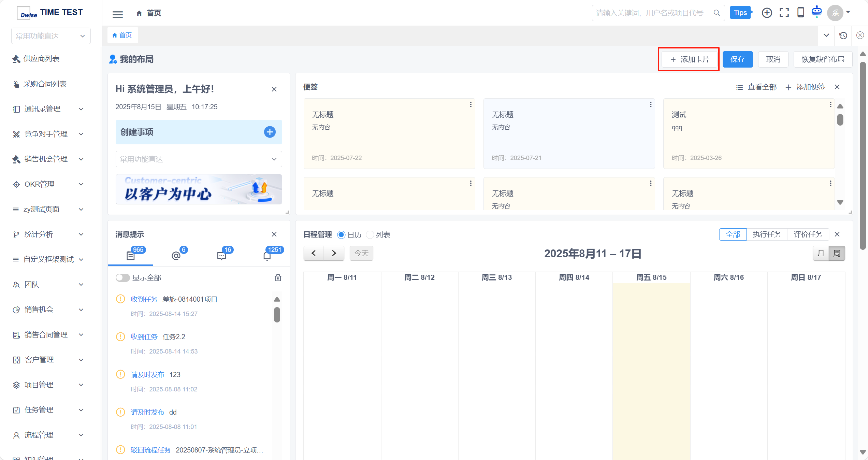This screenshot has width=868, height=460.
Task: Click the robot assistant icon
Action: (x=817, y=12)
